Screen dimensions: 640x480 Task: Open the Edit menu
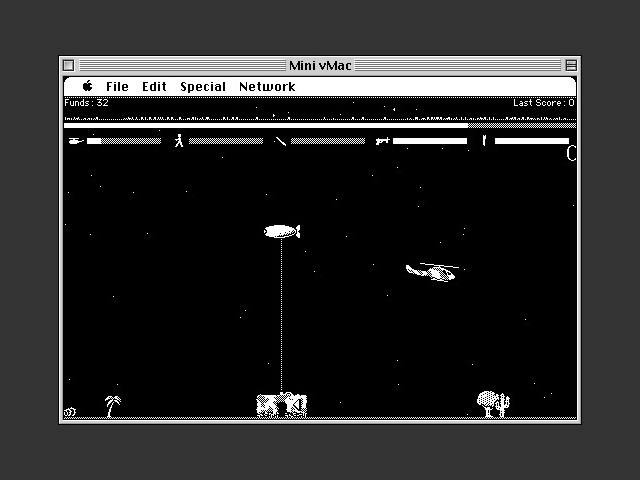(x=154, y=87)
